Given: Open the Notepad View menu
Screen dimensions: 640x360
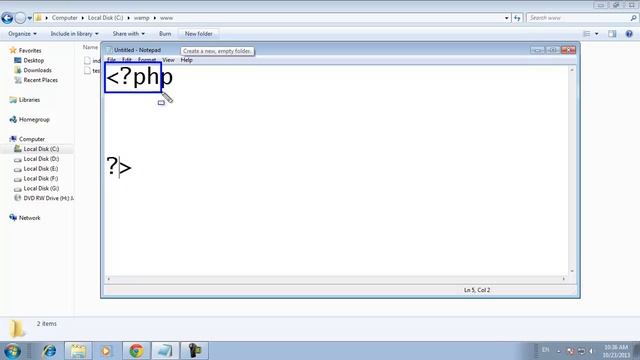Looking at the screenshot, I should (x=168, y=60).
